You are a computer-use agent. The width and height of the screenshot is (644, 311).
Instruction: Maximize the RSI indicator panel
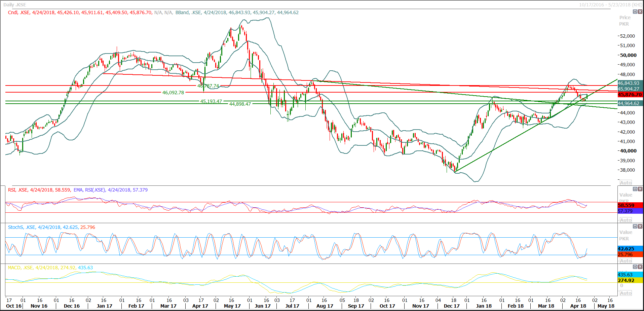[x=635, y=189]
